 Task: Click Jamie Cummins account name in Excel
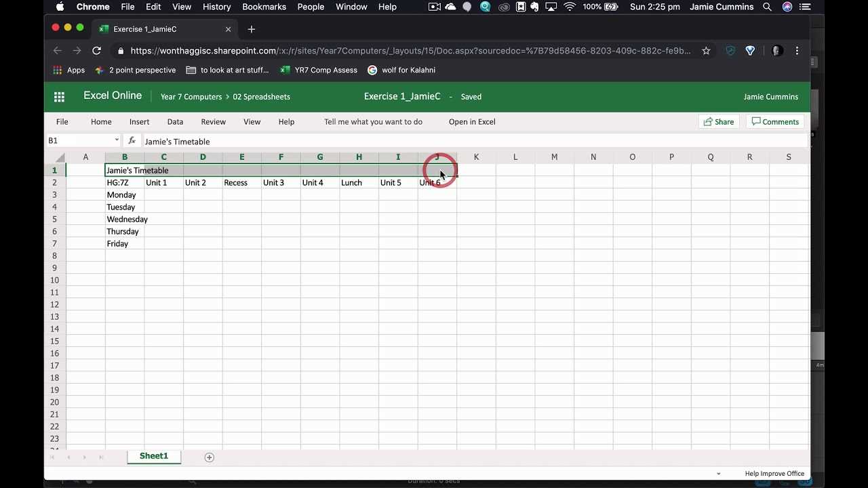[771, 97]
